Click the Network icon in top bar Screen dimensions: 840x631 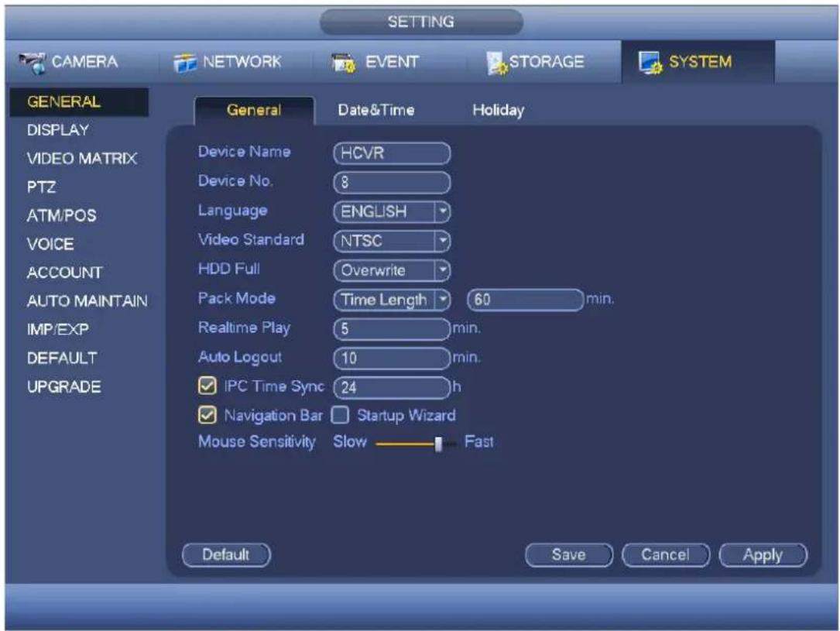pos(185,63)
